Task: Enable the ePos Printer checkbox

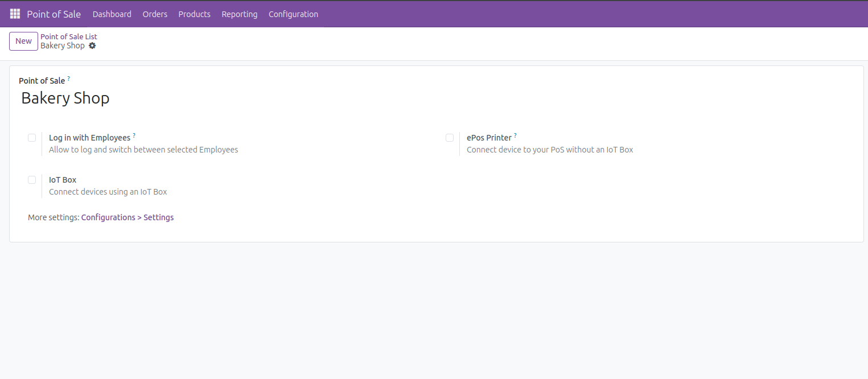Action: pyautogui.click(x=450, y=138)
